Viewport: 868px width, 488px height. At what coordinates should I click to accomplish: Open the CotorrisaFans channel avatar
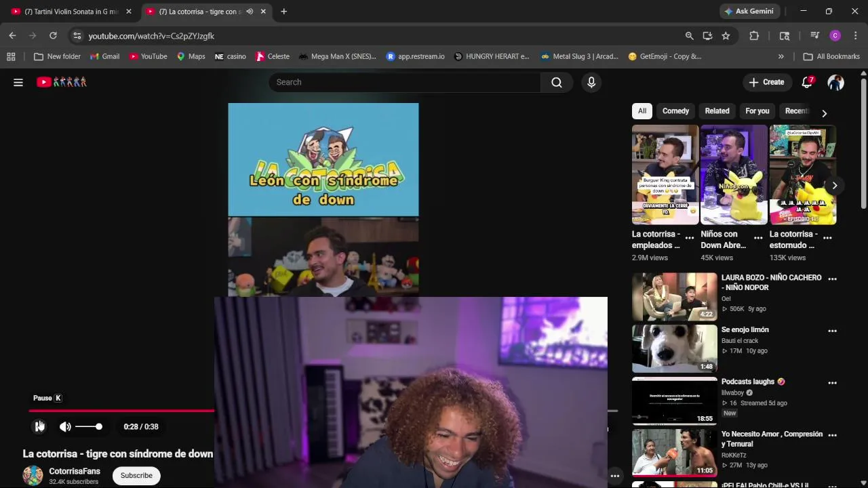pyautogui.click(x=33, y=475)
